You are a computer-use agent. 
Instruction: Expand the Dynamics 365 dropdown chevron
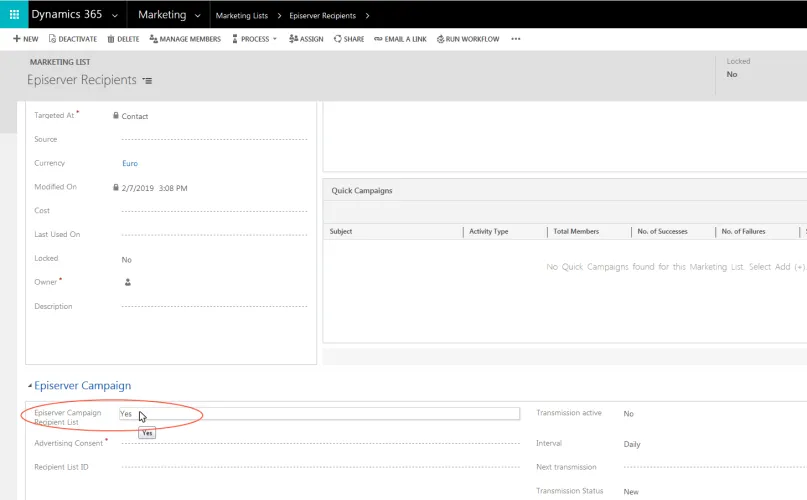115,15
